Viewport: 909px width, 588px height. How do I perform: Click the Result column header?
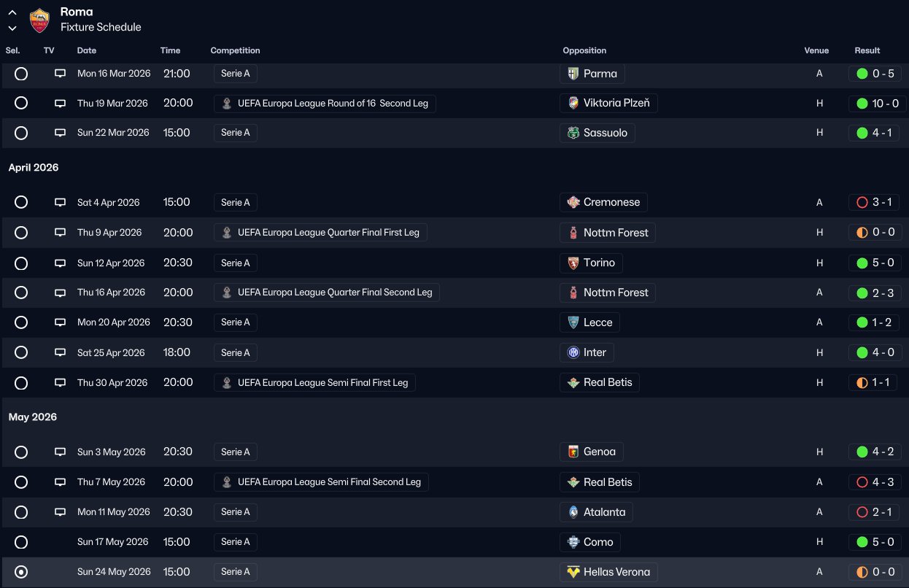coord(867,51)
